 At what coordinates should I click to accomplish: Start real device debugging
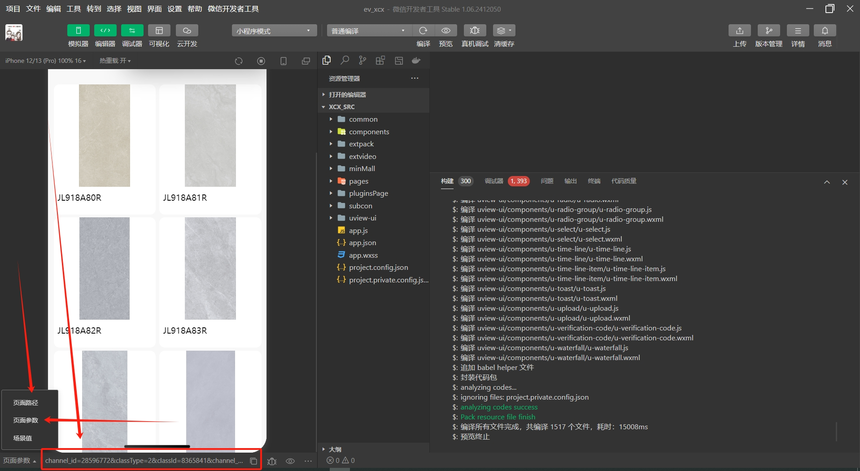point(474,31)
